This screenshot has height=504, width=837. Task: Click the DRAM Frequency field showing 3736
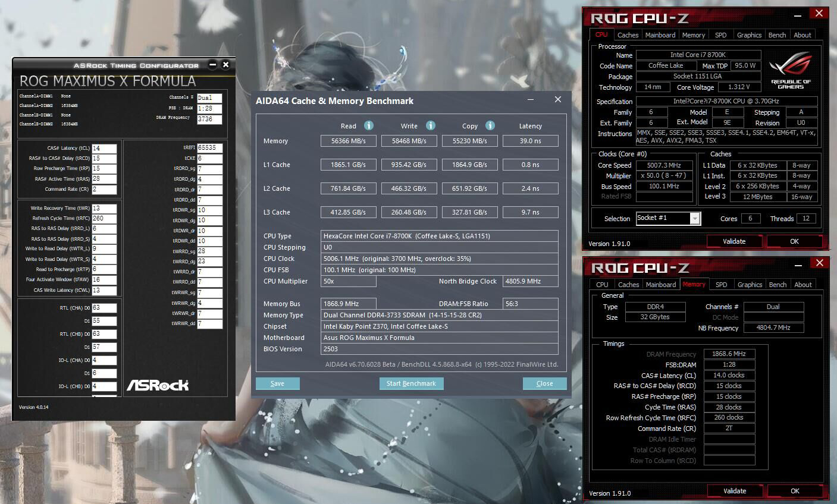(x=209, y=119)
